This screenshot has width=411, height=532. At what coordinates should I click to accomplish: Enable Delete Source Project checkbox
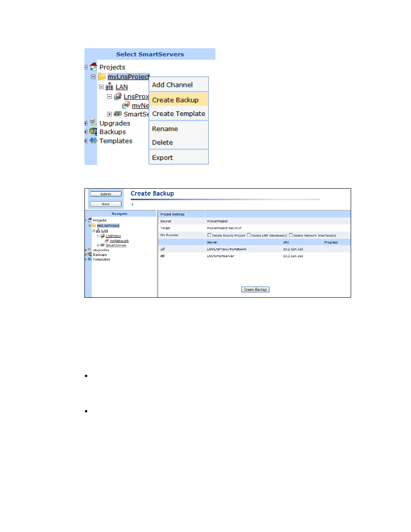(x=209, y=235)
